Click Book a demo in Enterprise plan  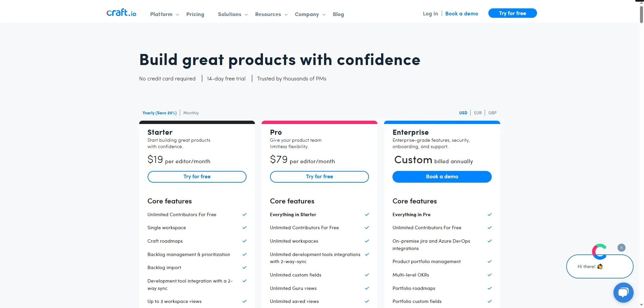point(442,177)
